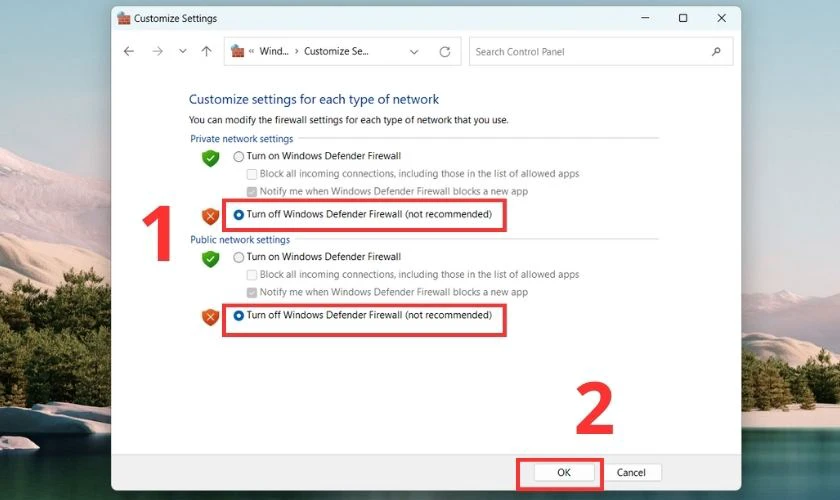Go up one level with Up arrow
Screen dimensions: 840x500
click(x=206, y=51)
